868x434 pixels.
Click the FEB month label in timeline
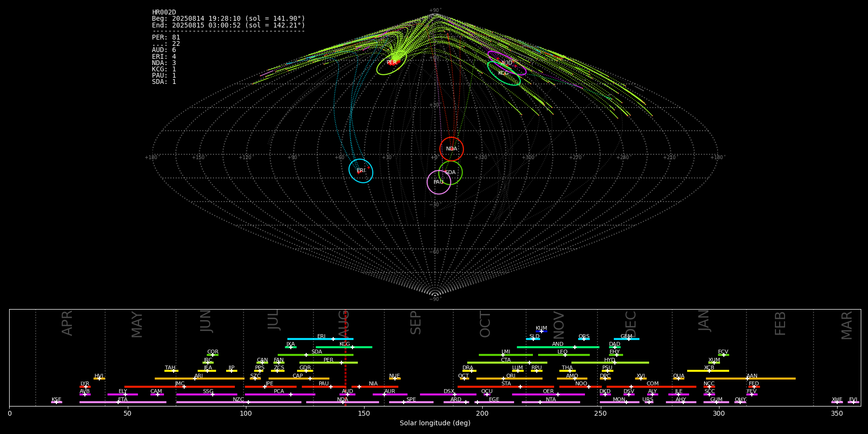coord(780,324)
